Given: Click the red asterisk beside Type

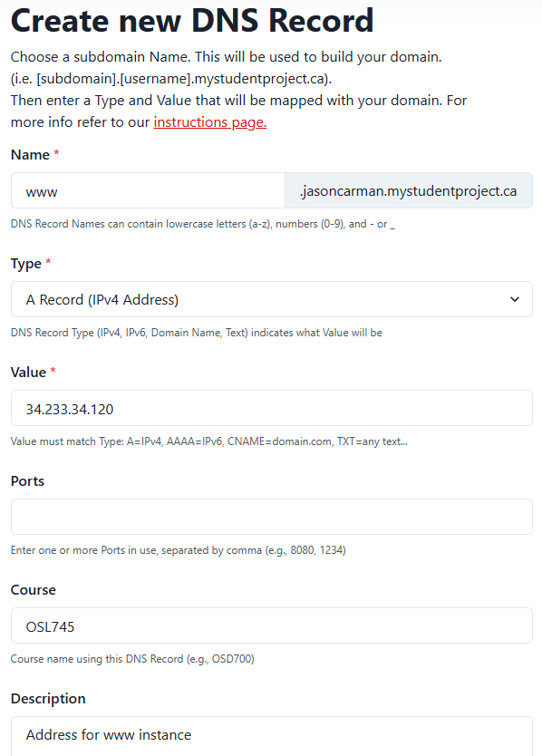Looking at the screenshot, I should pos(47,263).
